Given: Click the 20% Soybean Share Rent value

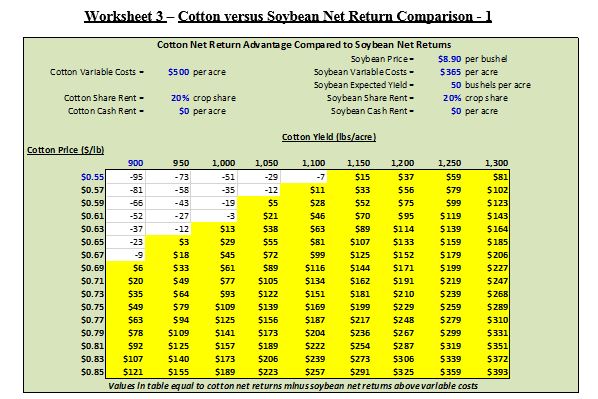Looking at the screenshot, I should pyautogui.click(x=452, y=98).
